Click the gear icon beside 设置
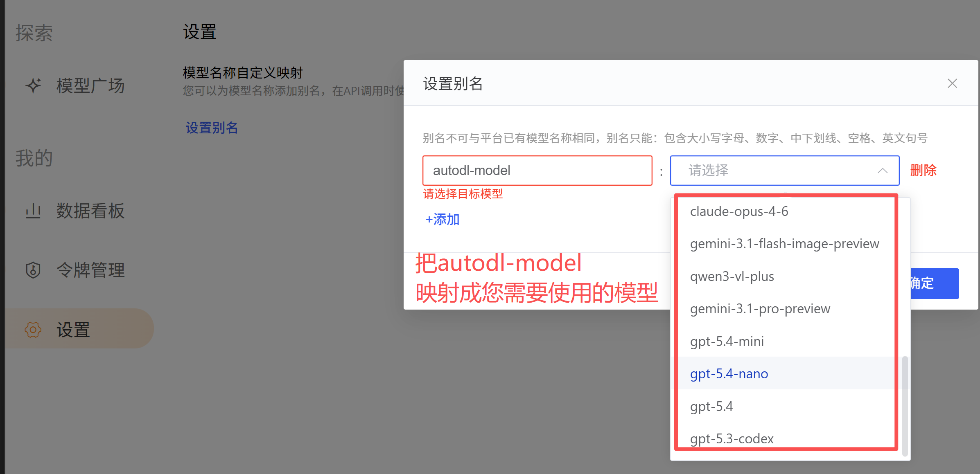 (x=33, y=330)
